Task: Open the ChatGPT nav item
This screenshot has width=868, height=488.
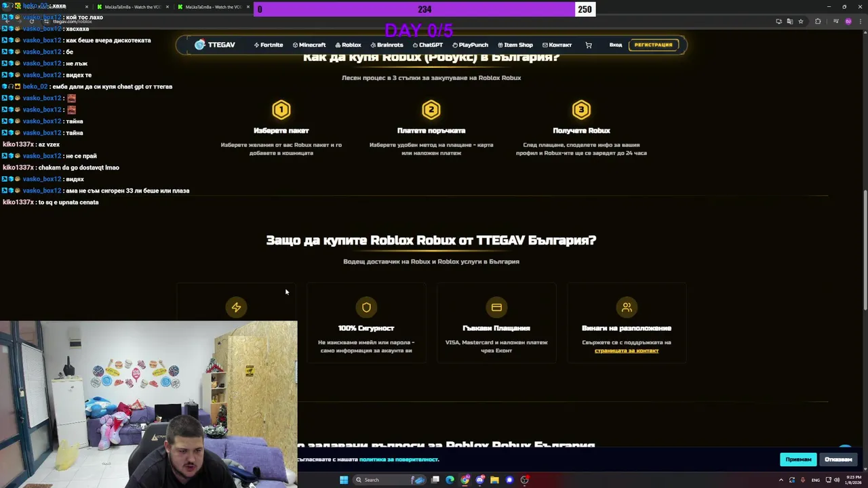Action: point(428,45)
